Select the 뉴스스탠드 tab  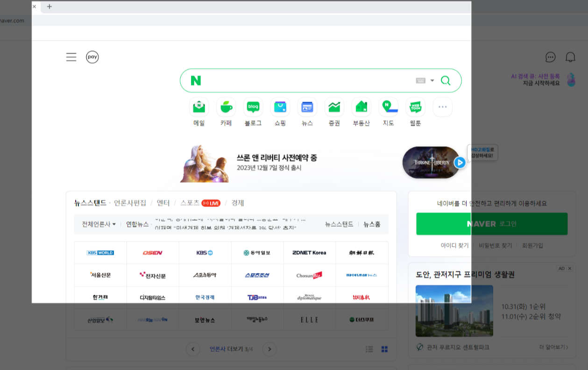(90, 203)
